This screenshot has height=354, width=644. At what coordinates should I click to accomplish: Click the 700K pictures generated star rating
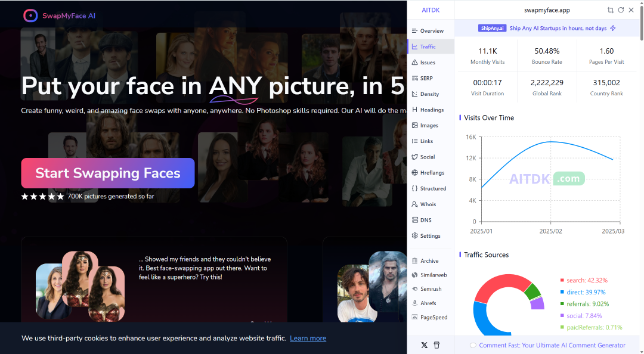(x=43, y=196)
